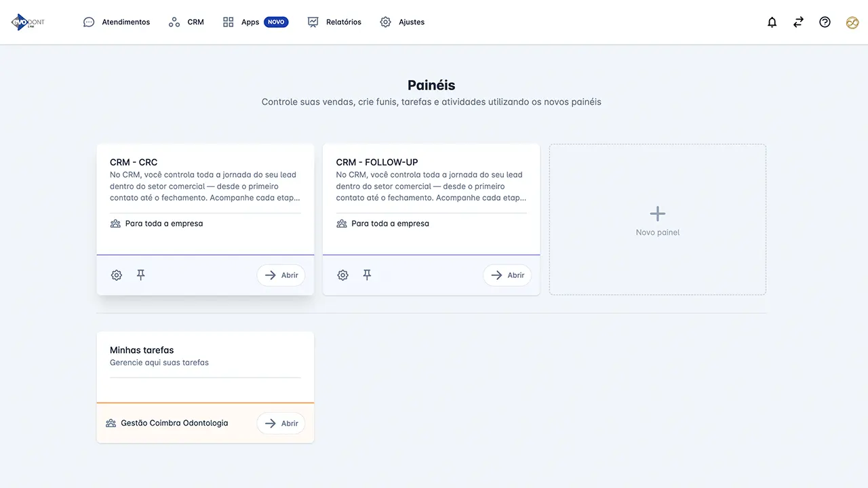Click the notification bell icon

tap(772, 22)
